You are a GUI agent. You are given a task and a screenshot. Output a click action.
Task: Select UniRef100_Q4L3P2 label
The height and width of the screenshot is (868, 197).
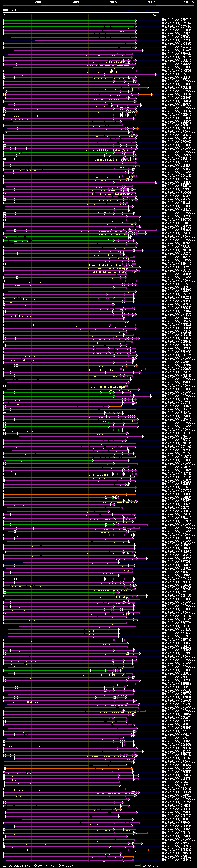[x=176, y=244]
